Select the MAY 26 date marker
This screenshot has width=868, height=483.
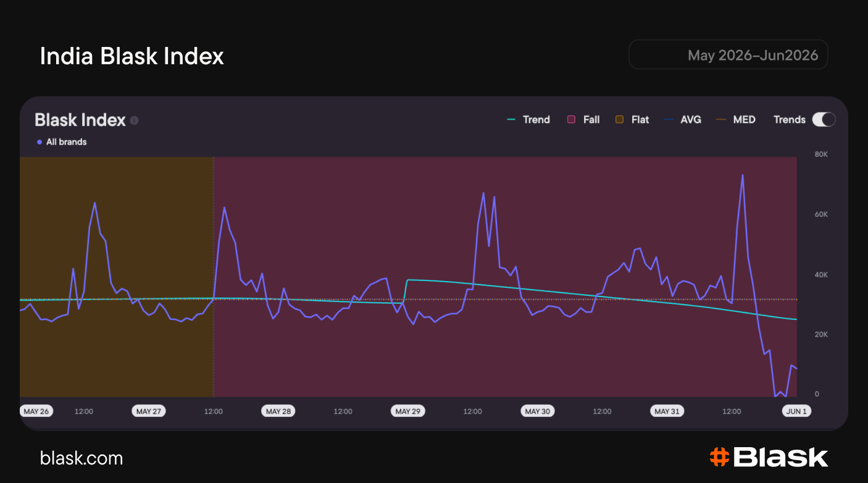click(36, 411)
